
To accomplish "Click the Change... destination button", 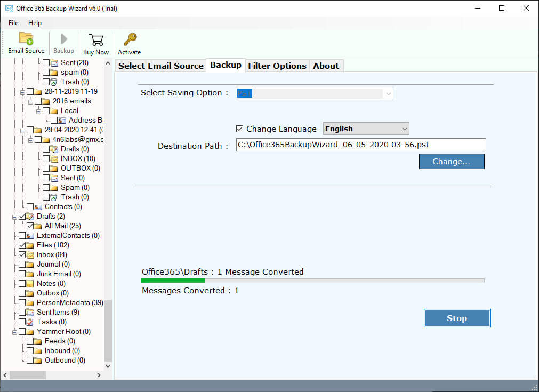I will [451, 162].
